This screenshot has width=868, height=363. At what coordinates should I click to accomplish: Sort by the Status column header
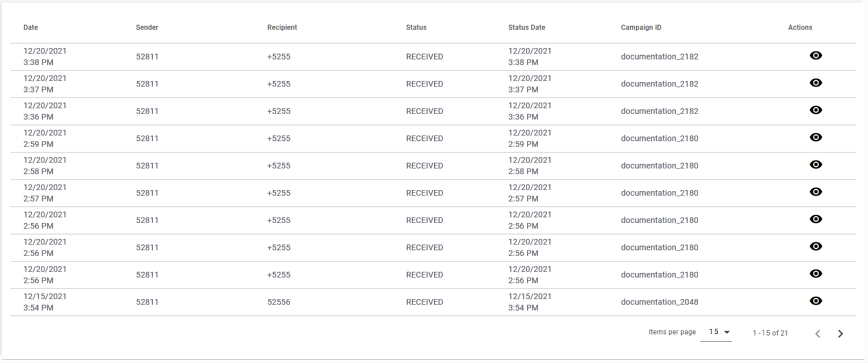click(x=416, y=27)
